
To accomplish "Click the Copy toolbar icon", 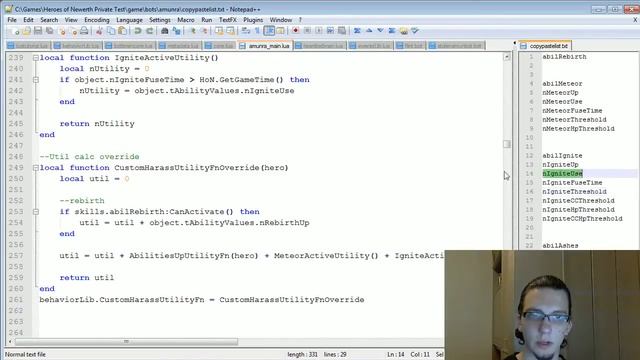I will (111, 31).
